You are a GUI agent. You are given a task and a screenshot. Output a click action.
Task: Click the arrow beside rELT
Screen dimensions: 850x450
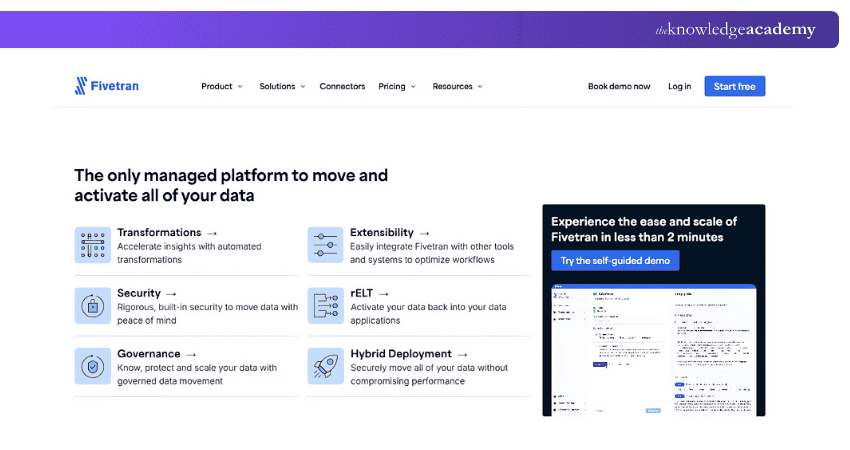click(x=384, y=294)
